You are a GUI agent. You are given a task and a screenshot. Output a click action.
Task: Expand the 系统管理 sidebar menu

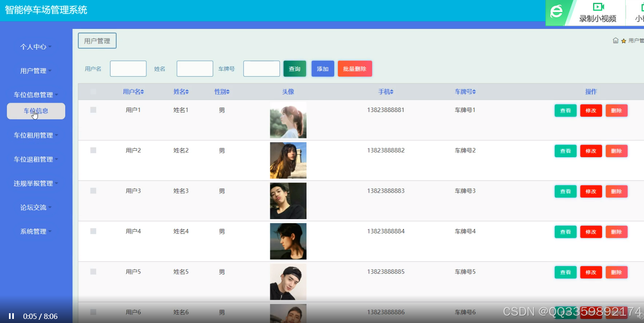click(x=36, y=231)
